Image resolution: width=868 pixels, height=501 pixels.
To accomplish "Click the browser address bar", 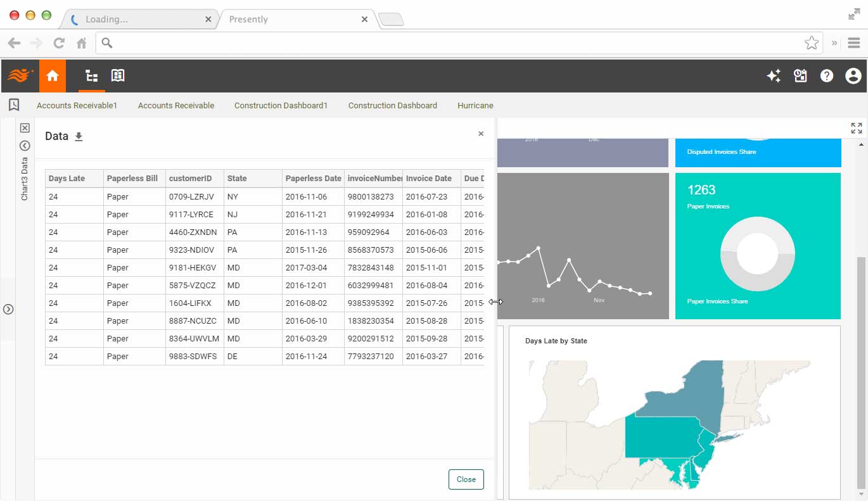I will [x=459, y=43].
